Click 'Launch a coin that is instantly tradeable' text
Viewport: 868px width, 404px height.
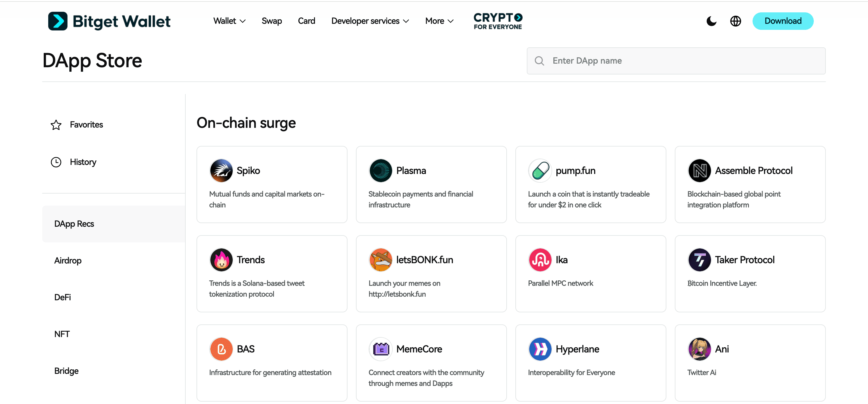point(588,200)
